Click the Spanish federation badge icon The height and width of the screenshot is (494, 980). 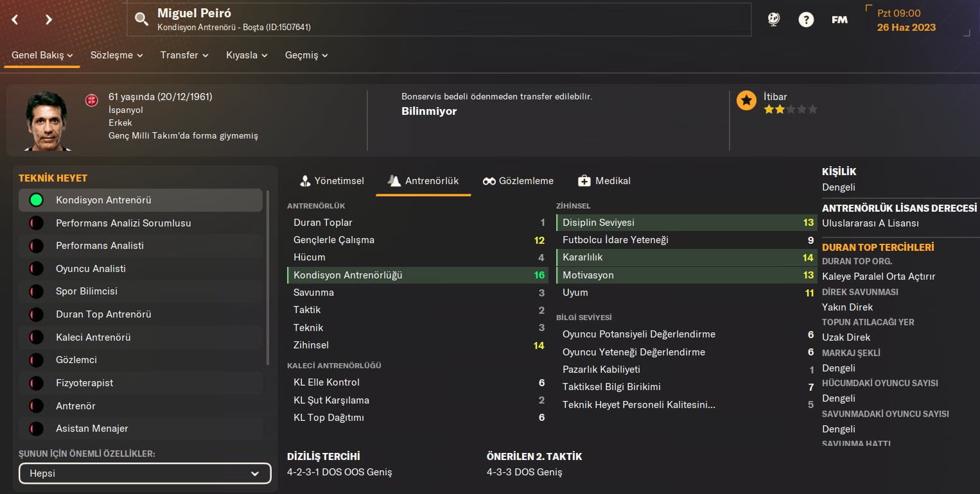coord(91,100)
